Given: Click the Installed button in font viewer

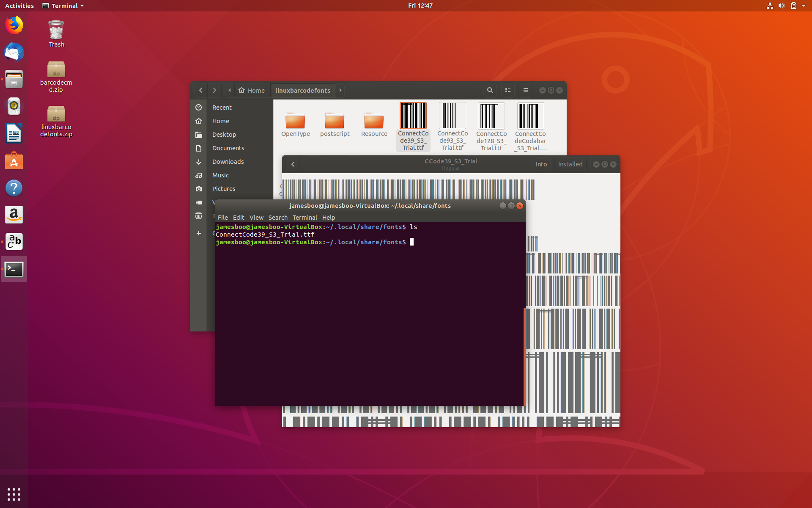Looking at the screenshot, I should click(570, 164).
